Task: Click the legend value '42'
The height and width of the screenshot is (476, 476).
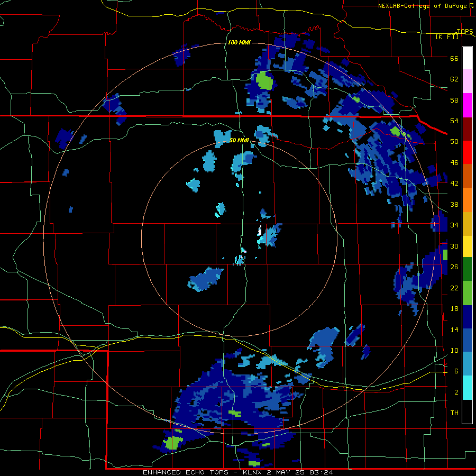Action: pyautogui.click(x=454, y=184)
